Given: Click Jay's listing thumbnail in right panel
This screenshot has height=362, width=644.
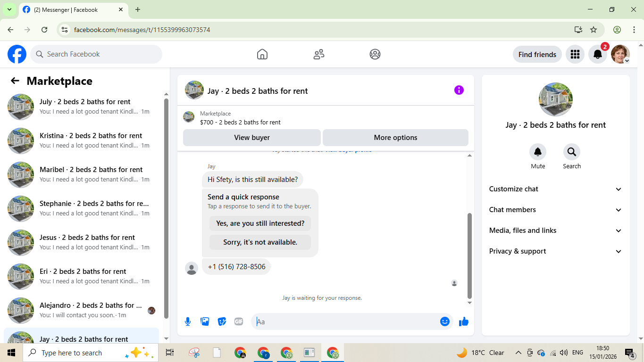Looking at the screenshot, I should (x=556, y=99).
